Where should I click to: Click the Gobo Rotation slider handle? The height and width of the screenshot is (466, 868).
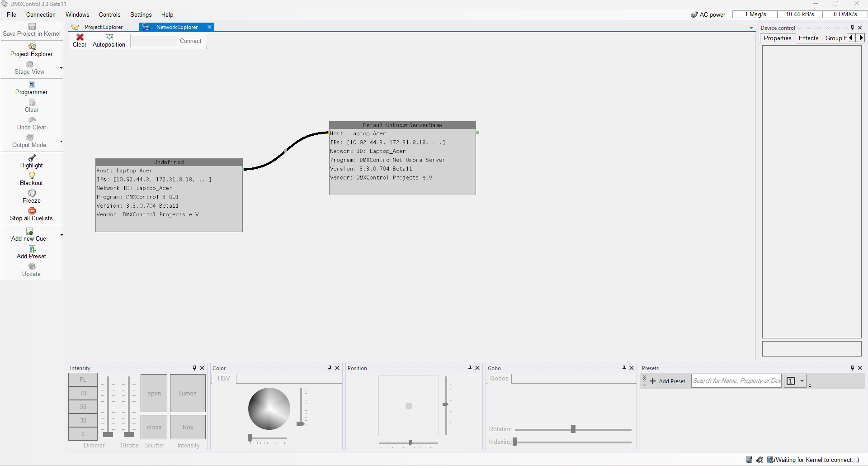573,429
